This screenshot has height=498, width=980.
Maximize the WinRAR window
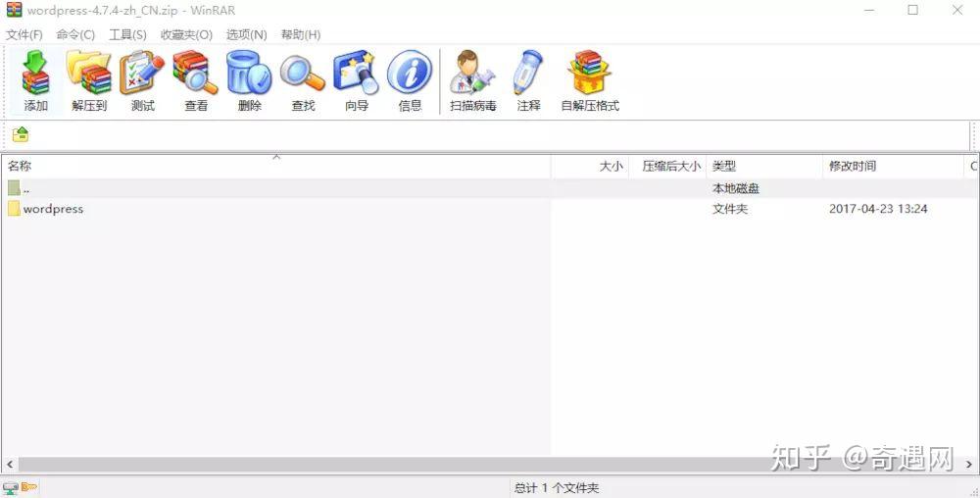913,10
